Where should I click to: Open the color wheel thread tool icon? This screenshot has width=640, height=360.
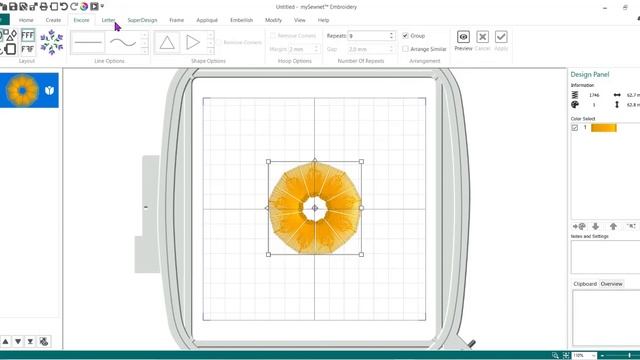tap(84, 7)
